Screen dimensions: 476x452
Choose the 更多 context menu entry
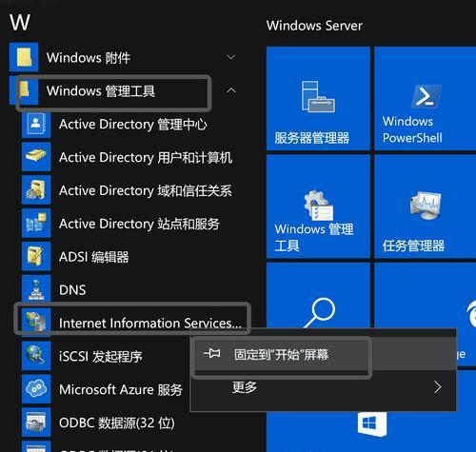[x=323, y=387]
